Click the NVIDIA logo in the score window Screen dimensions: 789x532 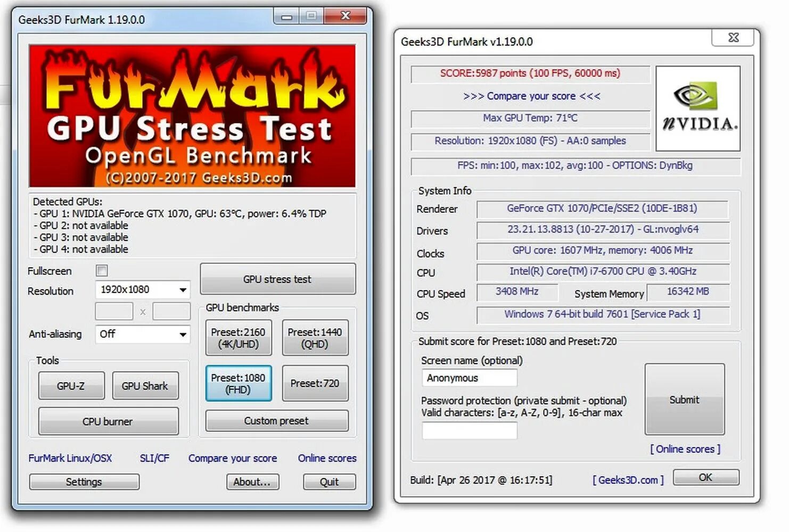click(698, 109)
